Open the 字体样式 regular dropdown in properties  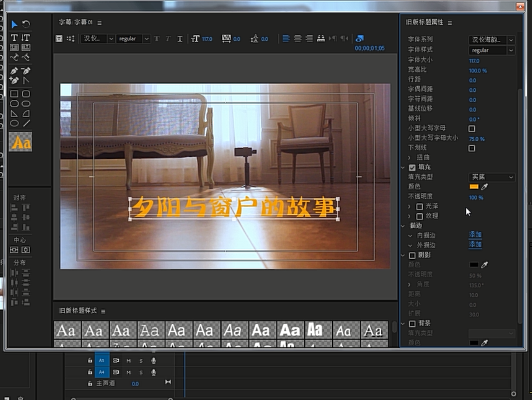(491, 50)
